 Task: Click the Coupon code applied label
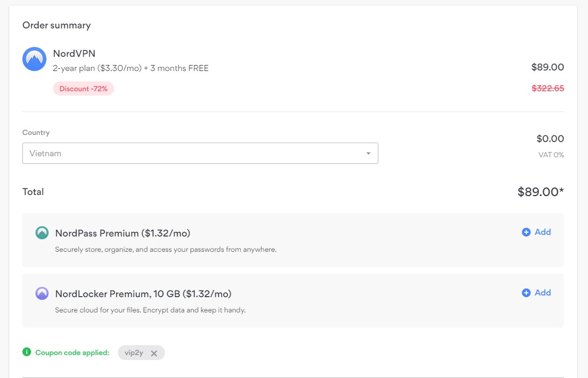[72, 352]
